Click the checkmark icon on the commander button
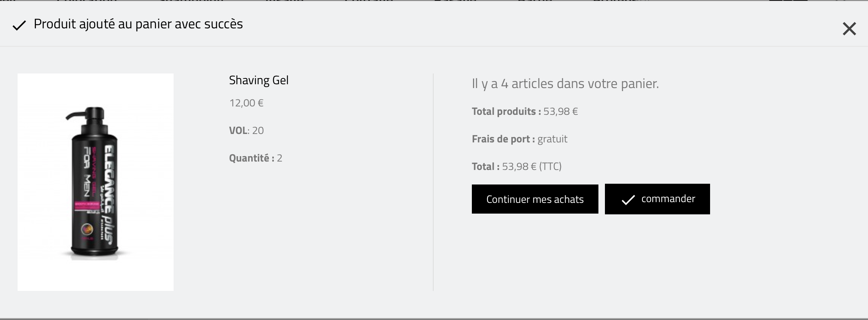Viewport: 868px width, 320px height. click(x=628, y=200)
